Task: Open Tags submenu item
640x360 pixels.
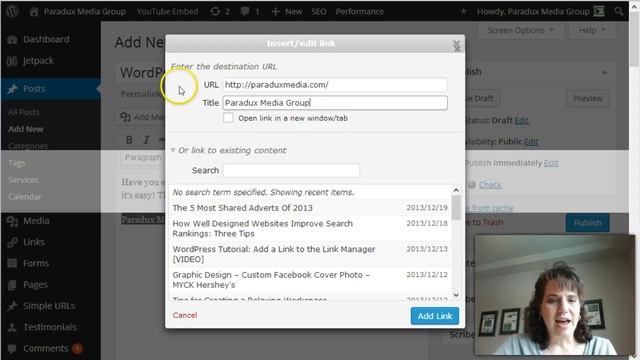Action: click(x=17, y=163)
